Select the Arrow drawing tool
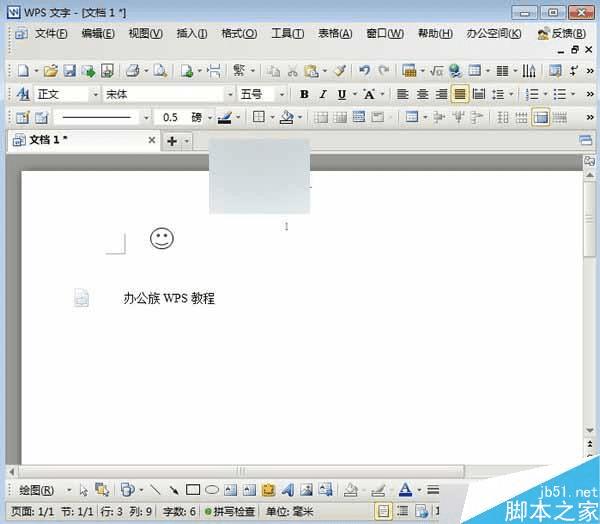 pyautogui.click(x=174, y=490)
